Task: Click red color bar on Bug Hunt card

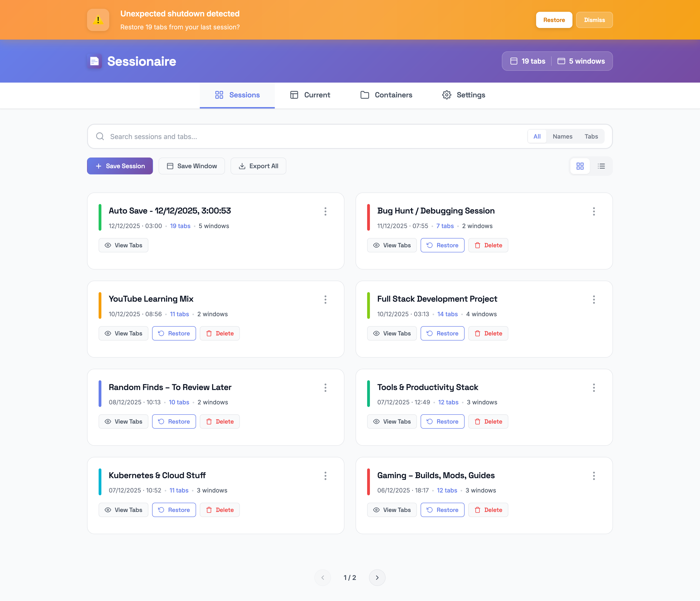Action: [x=368, y=217]
